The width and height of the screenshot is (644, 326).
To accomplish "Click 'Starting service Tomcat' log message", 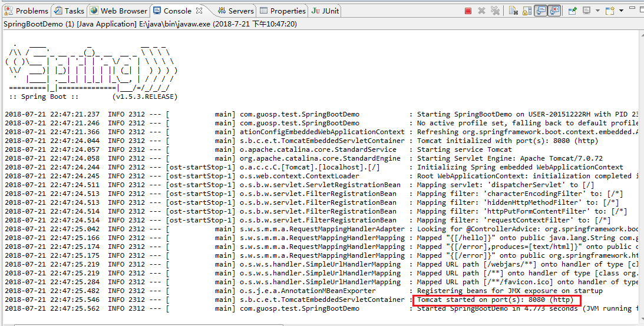I will [464, 149].
